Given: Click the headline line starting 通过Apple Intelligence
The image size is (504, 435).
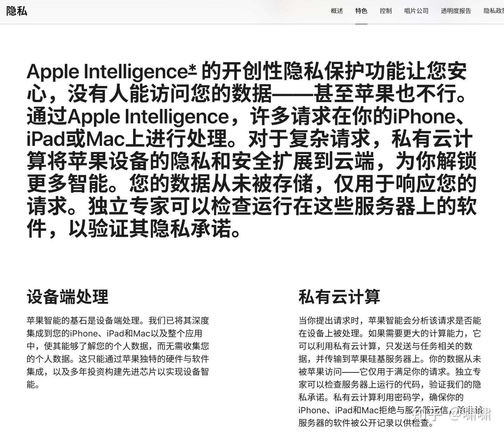Looking at the screenshot, I should pos(247,116).
